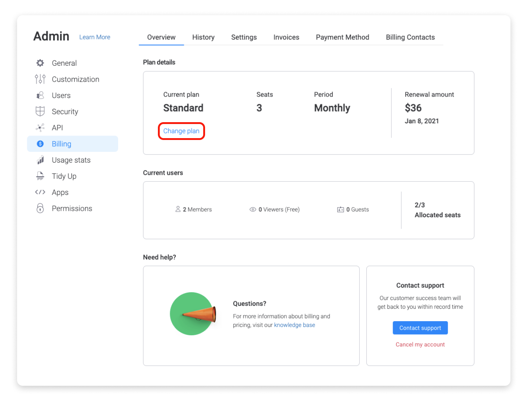Switch to the Overview tab
The height and width of the screenshot is (401, 532).
[161, 37]
